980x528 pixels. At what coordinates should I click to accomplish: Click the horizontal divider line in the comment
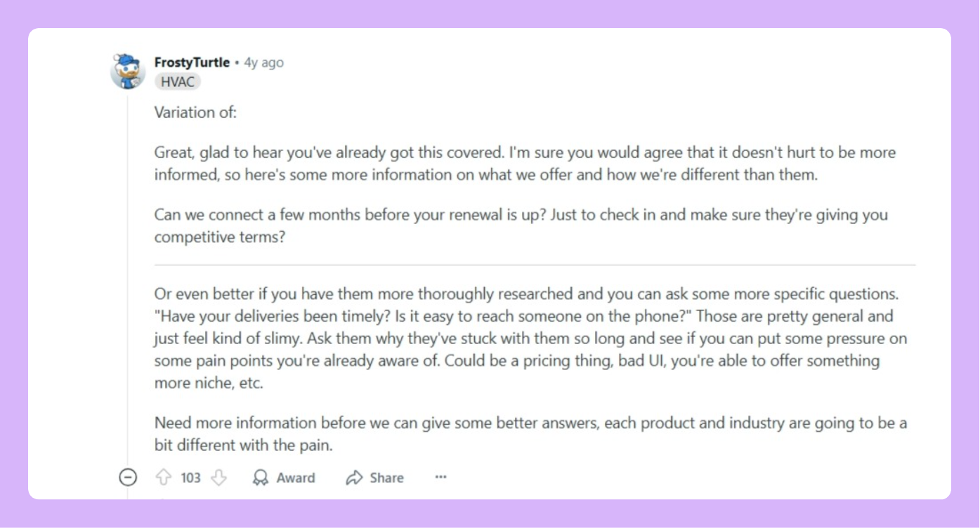[x=534, y=265]
